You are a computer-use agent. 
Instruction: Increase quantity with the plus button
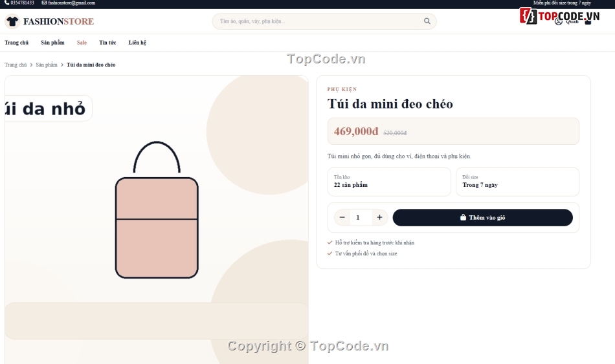click(x=379, y=217)
